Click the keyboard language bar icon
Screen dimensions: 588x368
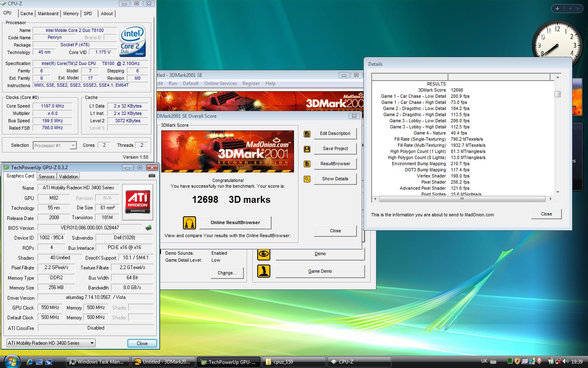(493, 361)
